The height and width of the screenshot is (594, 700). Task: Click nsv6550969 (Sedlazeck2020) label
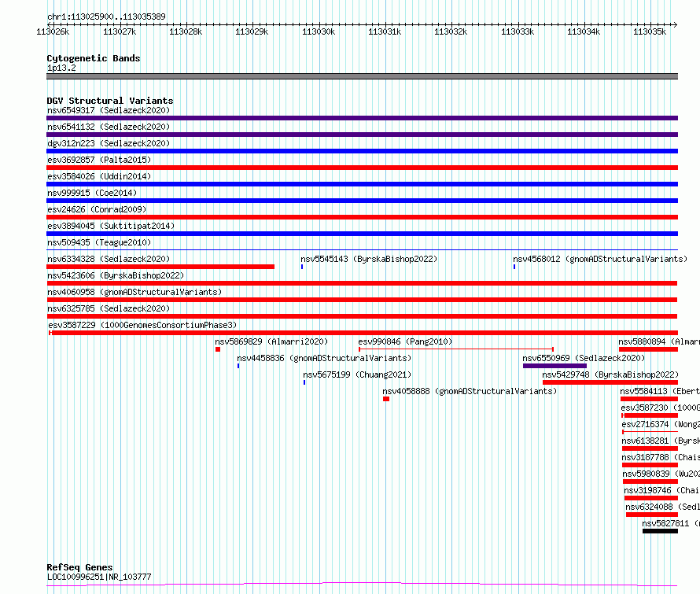point(584,358)
